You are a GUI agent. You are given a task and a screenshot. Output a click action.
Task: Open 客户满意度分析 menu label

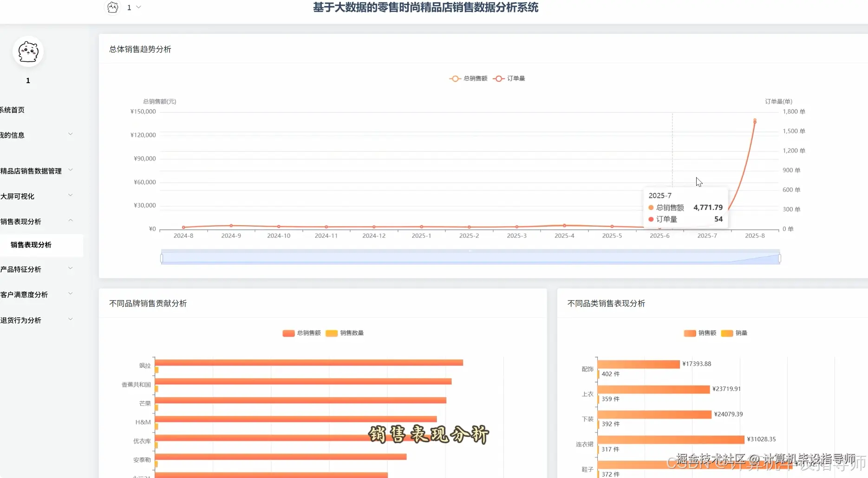[24, 295]
